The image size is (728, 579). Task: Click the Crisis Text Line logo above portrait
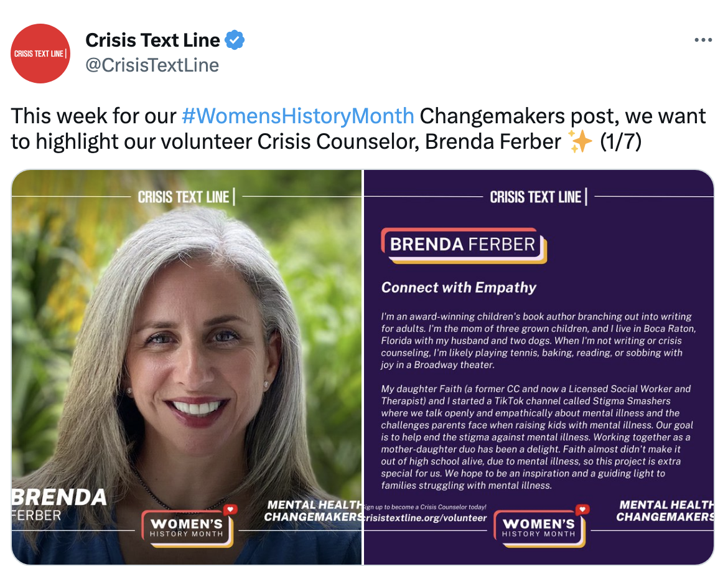186,197
